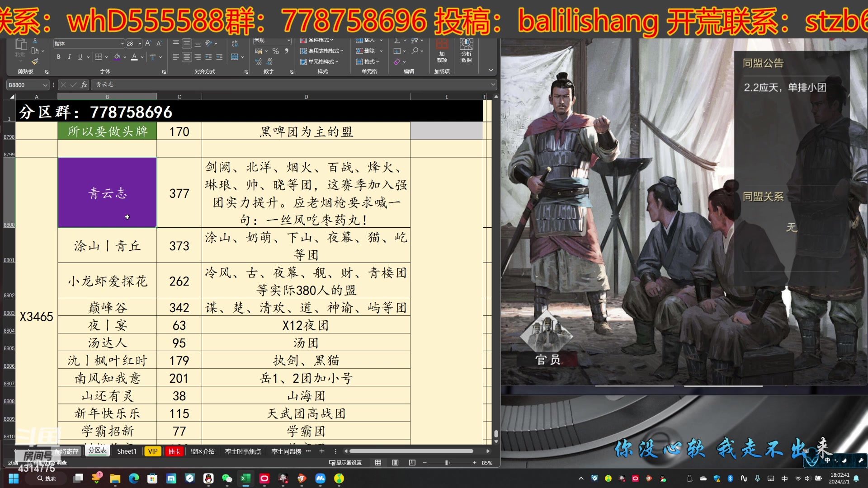Viewport: 868px width, 488px height.
Task: Click the decrease decimal icon
Action: pos(269,61)
